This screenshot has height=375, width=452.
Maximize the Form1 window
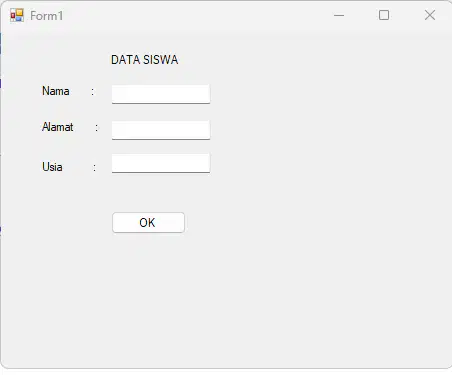384,15
